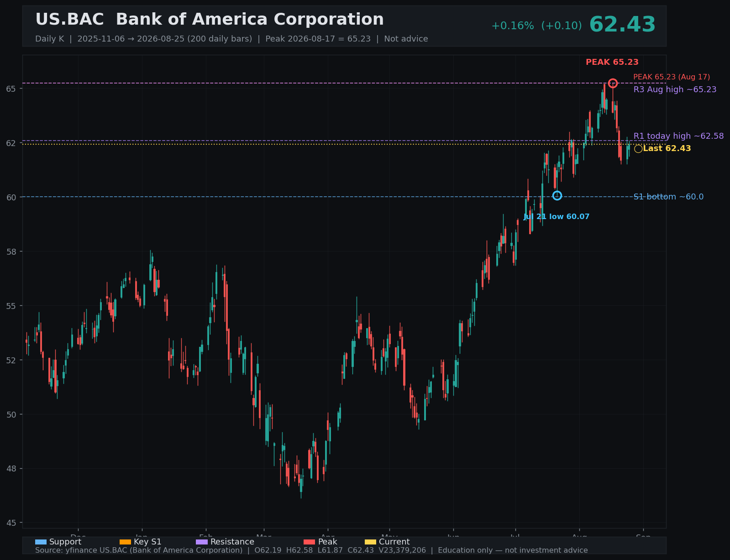Click the 'Daily K' subtitle line
Image resolution: width=730 pixels, height=560 pixels.
(x=231, y=39)
